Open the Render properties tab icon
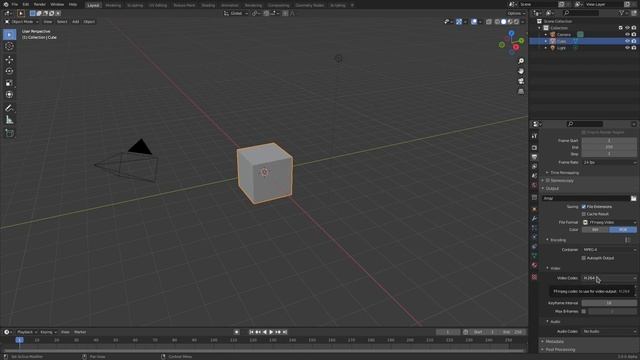The image size is (640, 360). tap(534, 147)
